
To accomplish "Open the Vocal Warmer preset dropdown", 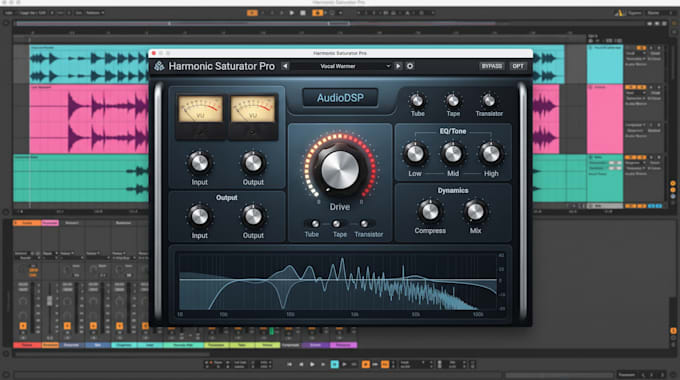I will pyautogui.click(x=343, y=66).
